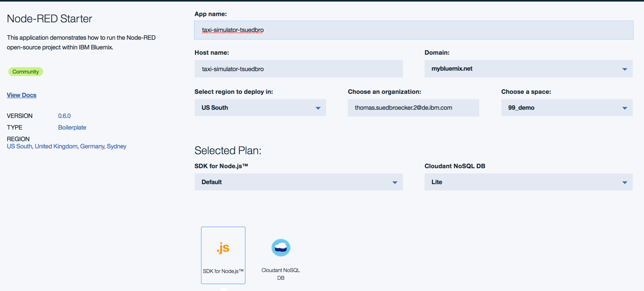Click the Germany region link
Image resolution: width=644 pixels, height=291 pixels.
tap(92, 146)
